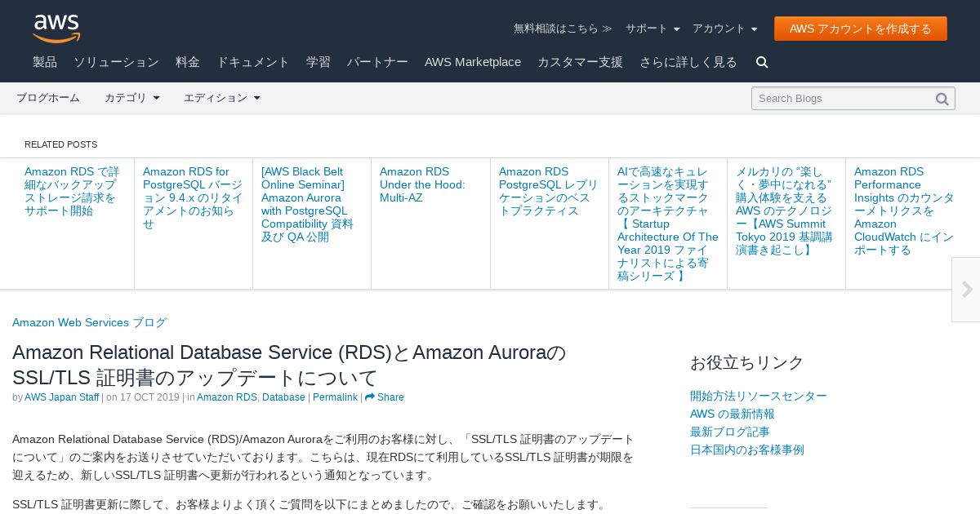Open Amazon RDS Under the Hood: Multi-AZ

[422, 184]
